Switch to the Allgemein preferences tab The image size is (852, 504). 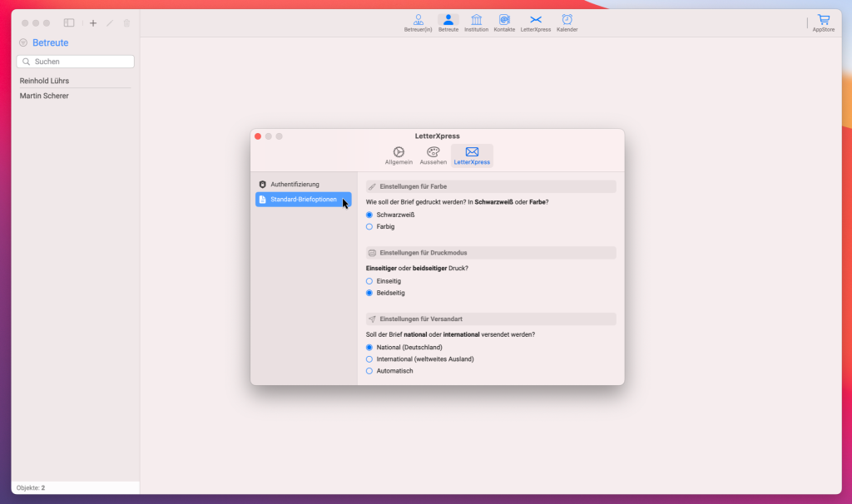point(399,156)
